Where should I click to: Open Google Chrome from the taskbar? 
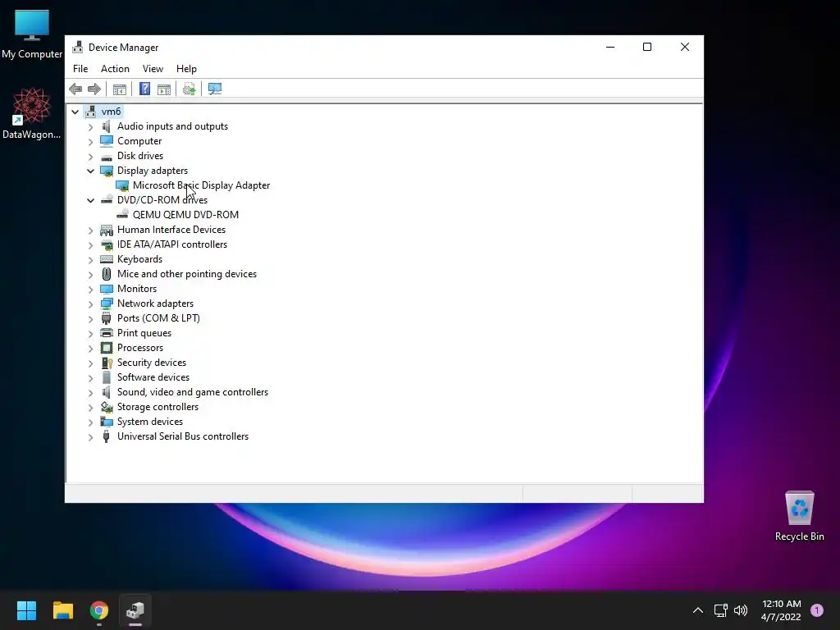pos(99,610)
